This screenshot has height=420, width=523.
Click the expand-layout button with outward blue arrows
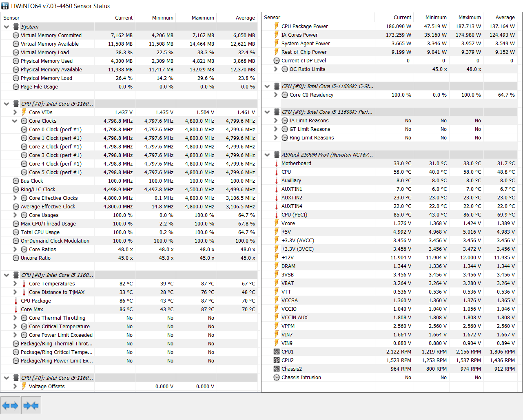[x=10, y=405]
